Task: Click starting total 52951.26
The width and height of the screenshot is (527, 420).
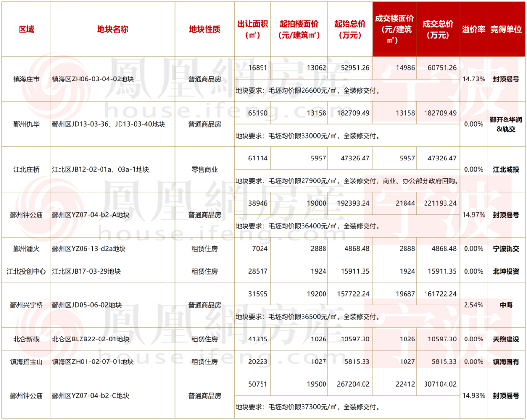Action: tap(355, 68)
